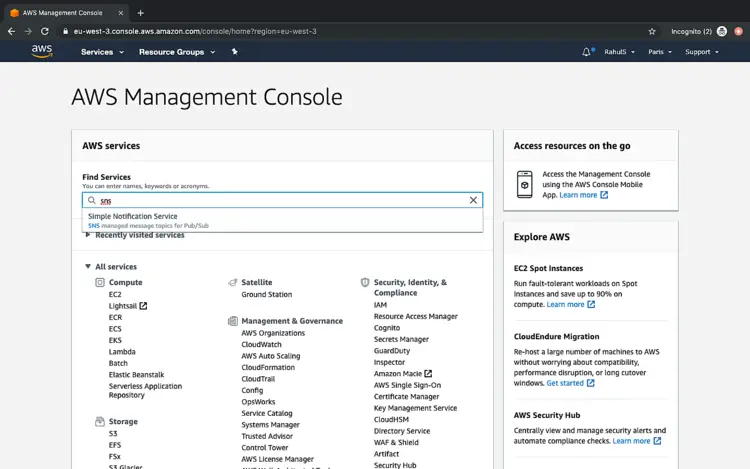Open the RahulS account menu
Screen dimensions: 750x469
click(x=621, y=52)
